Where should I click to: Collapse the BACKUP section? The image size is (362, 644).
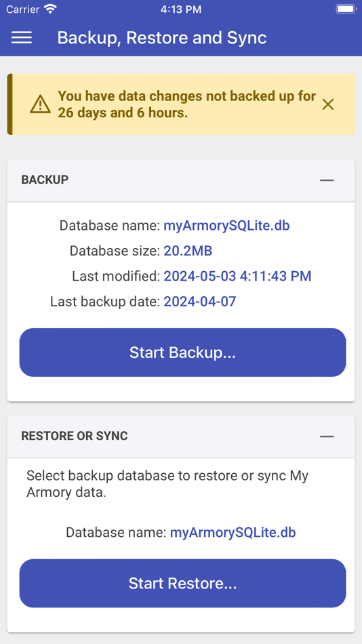327,180
